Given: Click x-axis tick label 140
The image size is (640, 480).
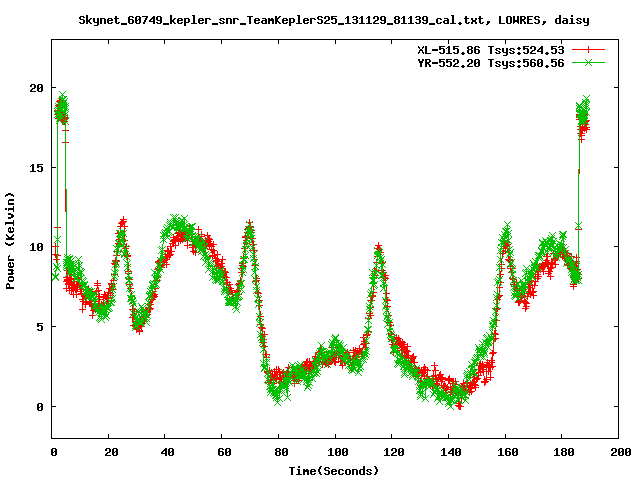Looking at the screenshot, I should pyautogui.click(x=451, y=452).
